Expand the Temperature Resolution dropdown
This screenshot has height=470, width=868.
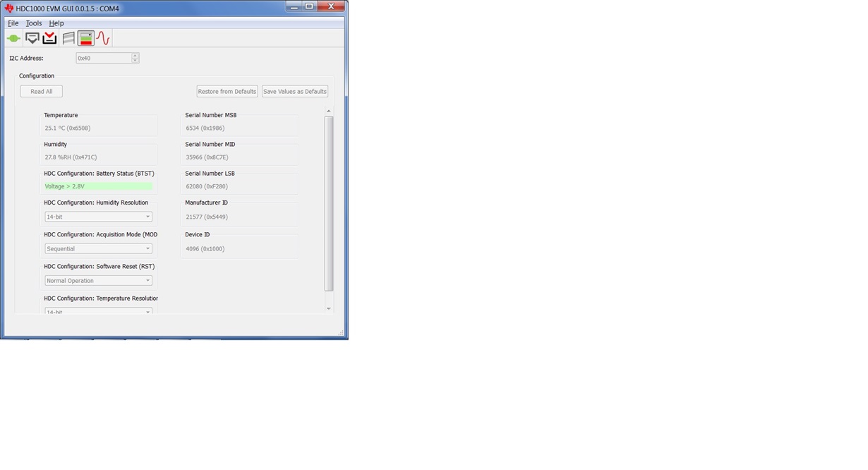(99, 311)
